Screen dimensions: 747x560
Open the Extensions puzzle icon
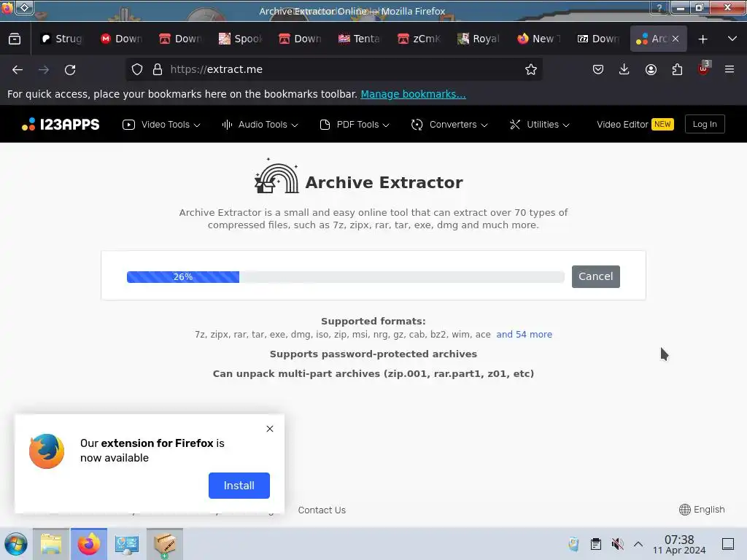(677, 69)
